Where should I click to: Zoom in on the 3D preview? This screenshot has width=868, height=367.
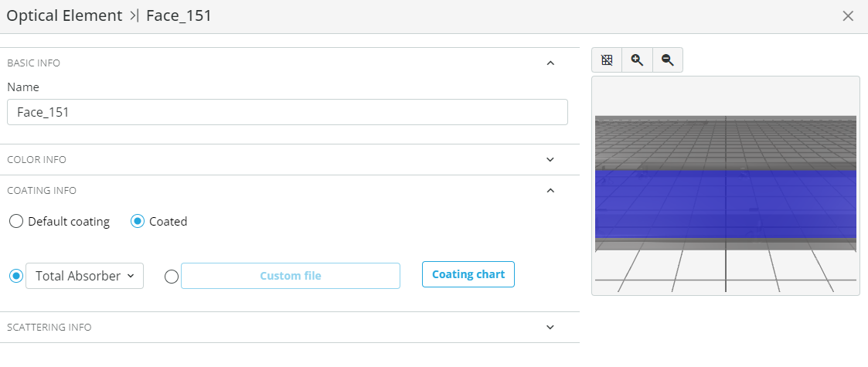pyautogui.click(x=637, y=60)
